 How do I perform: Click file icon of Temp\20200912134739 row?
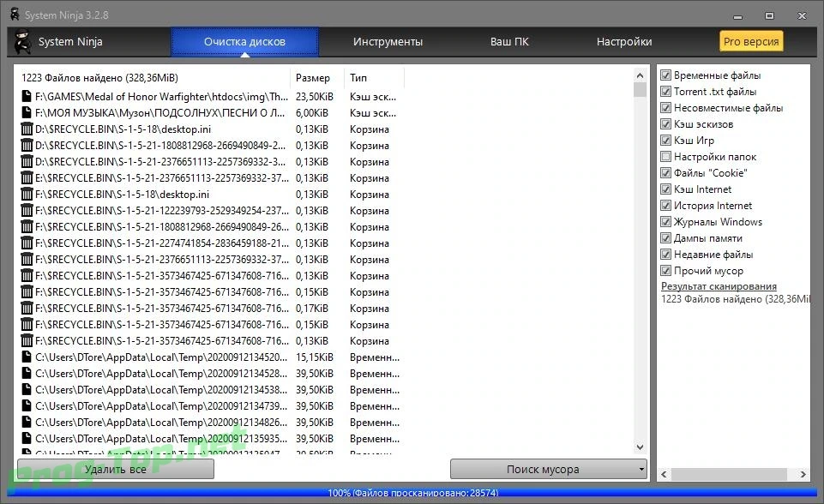(27, 405)
